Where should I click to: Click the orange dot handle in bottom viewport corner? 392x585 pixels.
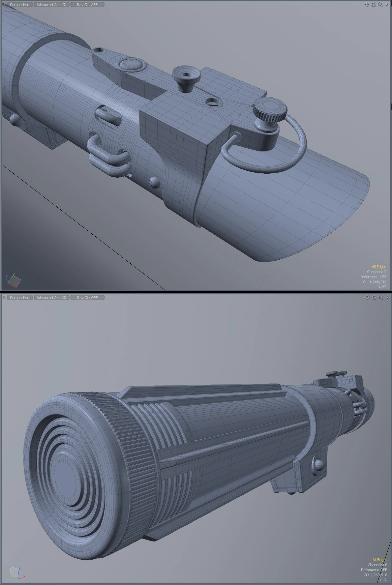pos(4,298)
